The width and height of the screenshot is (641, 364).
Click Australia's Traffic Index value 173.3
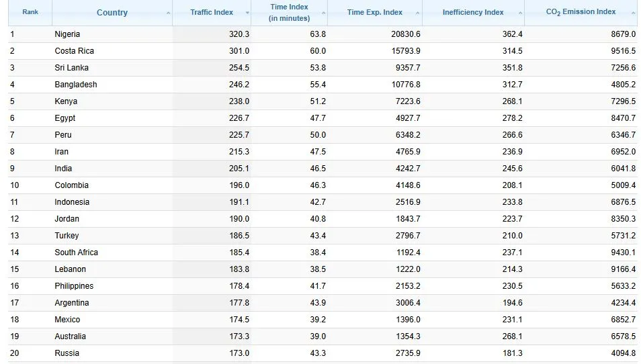click(x=239, y=336)
